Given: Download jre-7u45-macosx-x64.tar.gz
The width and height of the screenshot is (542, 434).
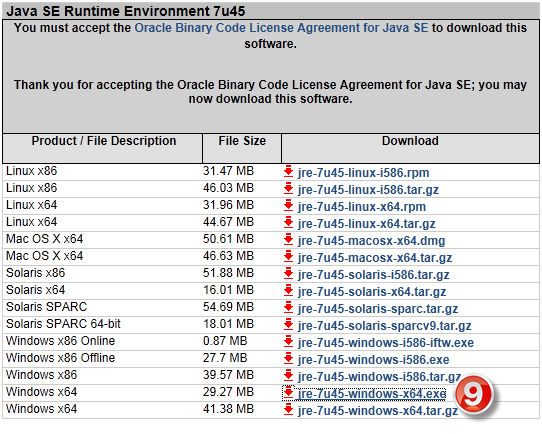Looking at the screenshot, I should [375, 258].
